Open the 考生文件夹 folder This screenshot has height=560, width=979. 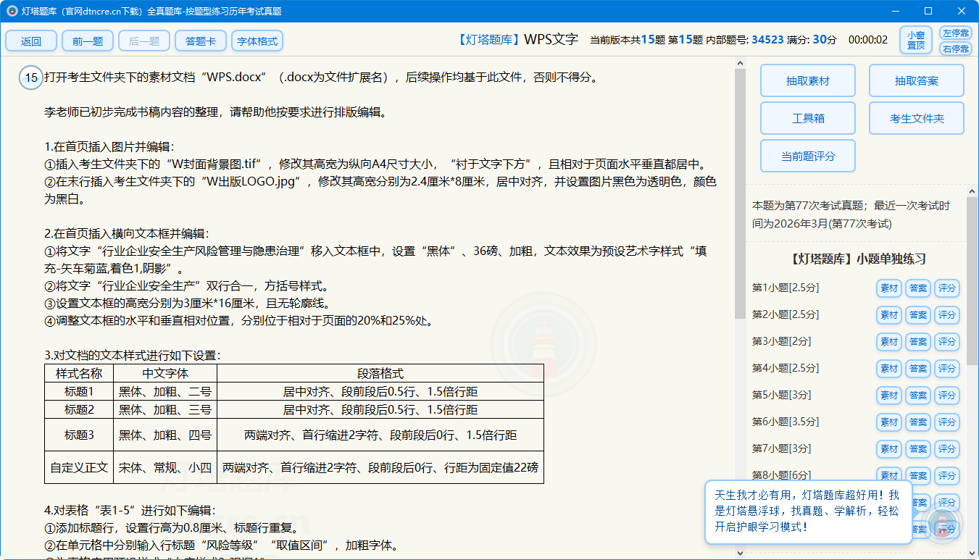917,118
